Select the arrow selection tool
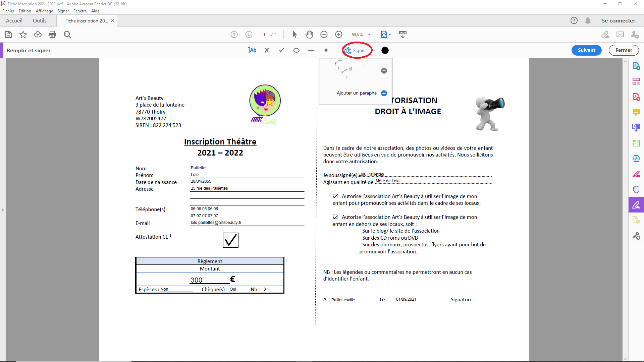Viewport: 644px width, 362px height. [294, 35]
